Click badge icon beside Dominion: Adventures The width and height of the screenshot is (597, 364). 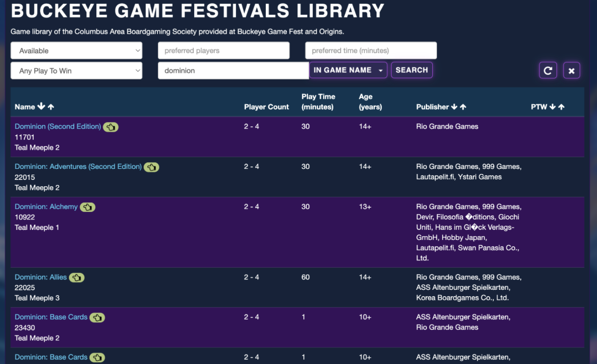(x=152, y=167)
